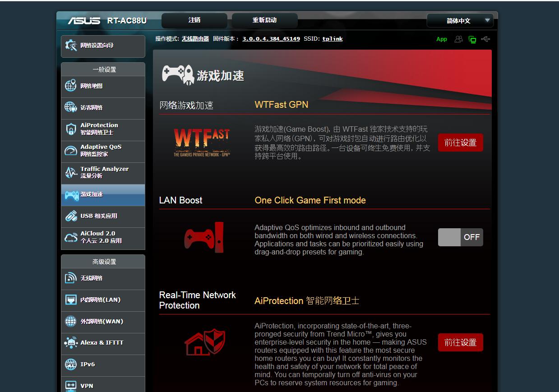The width and height of the screenshot is (559, 392).
Task: Open the tplink SSID link
Action: point(333,39)
